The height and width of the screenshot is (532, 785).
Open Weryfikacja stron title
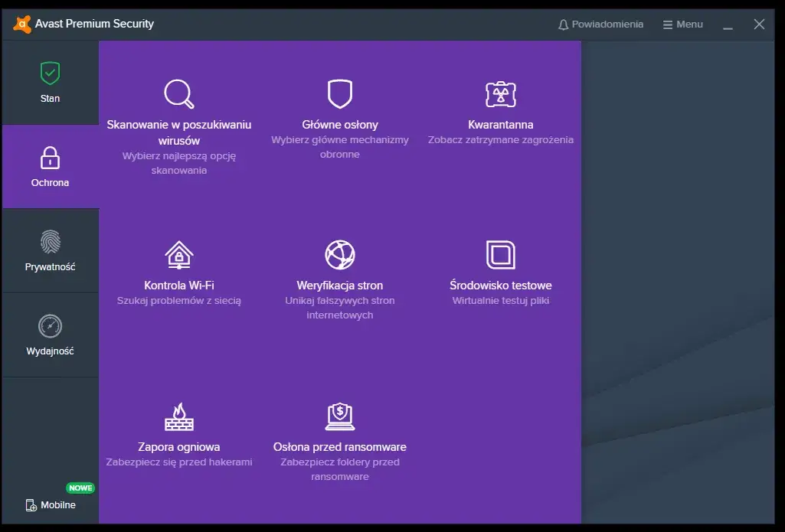coord(340,286)
